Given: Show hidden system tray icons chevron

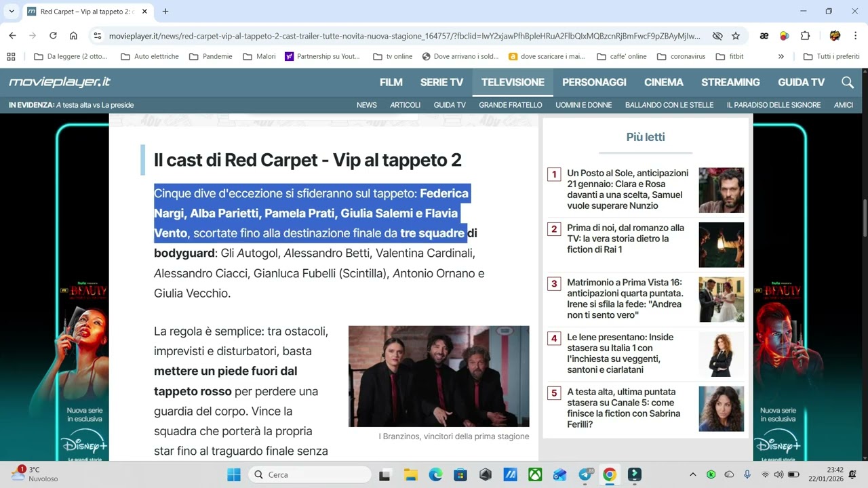Looking at the screenshot, I should tap(692, 474).
